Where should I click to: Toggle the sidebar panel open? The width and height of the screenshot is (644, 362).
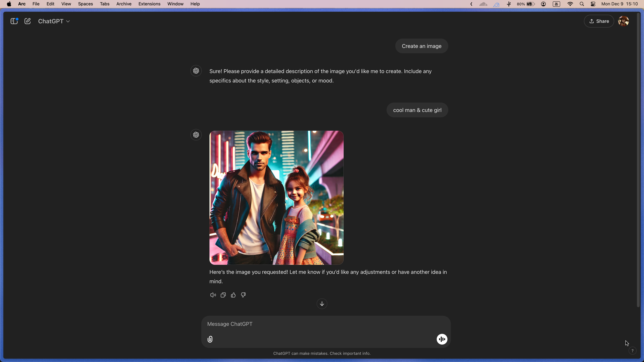[14, 21]
